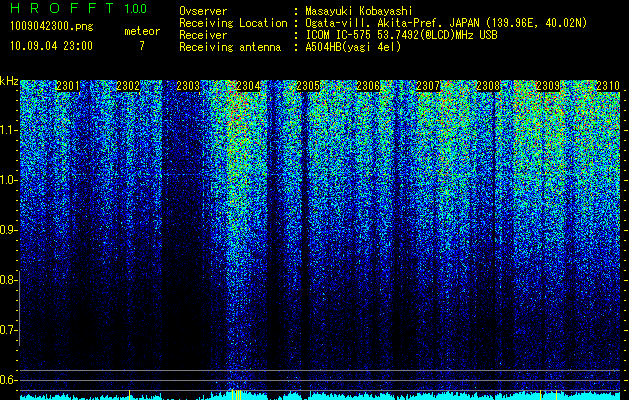
Task: Click the kHz axis unit label
Action: [x=9, y=81]
